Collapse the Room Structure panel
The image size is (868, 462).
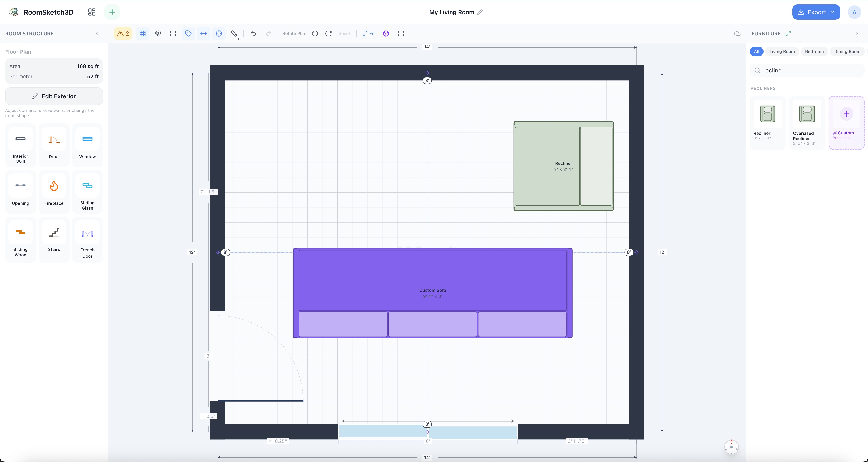pos(97,33)
